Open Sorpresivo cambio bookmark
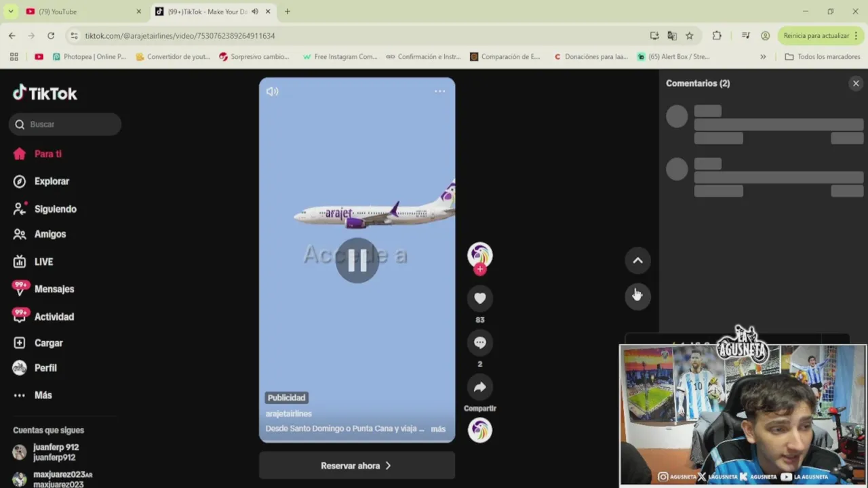The image size is (868, 488). pos(254,57)
